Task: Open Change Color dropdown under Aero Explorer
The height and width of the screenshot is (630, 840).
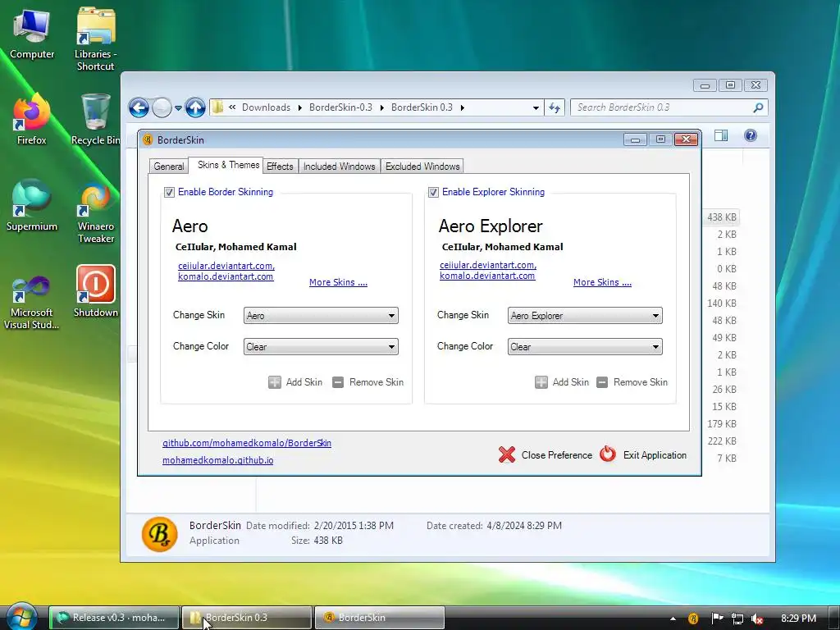Action: [x=585, y=347]
